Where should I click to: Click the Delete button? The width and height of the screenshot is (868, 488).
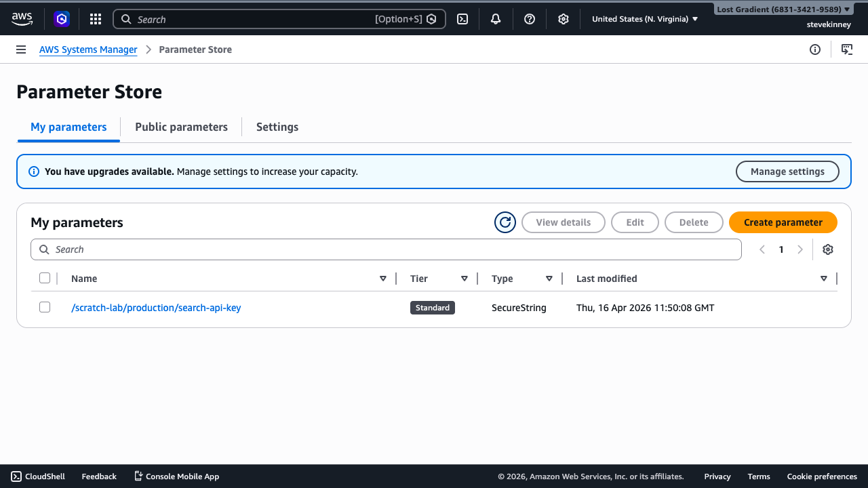tap(694, 222)
